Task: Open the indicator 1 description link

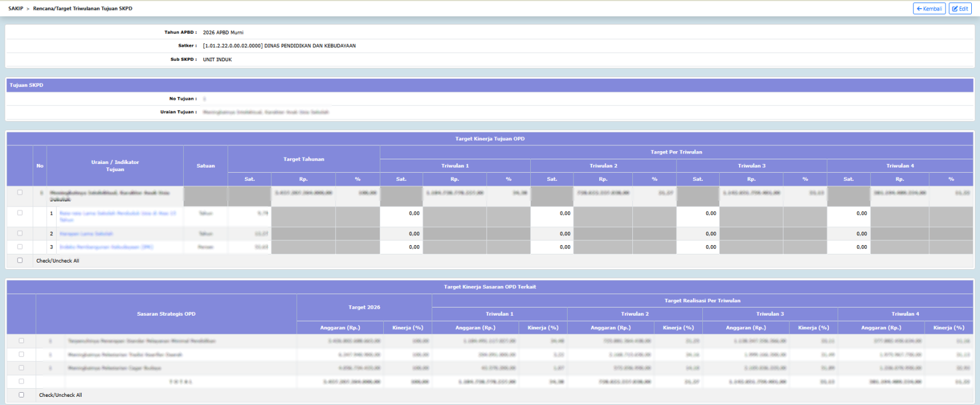Action: (x=118, y=217)
